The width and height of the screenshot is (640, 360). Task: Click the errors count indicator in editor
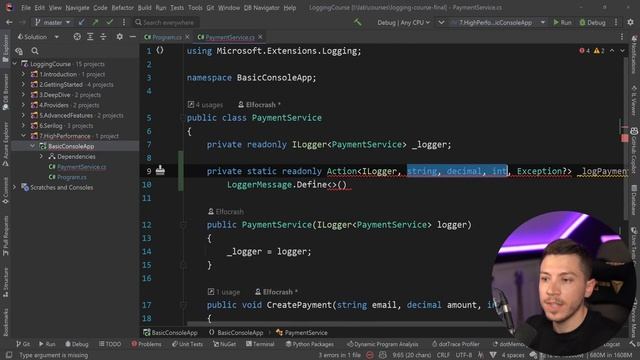point(584,51)
